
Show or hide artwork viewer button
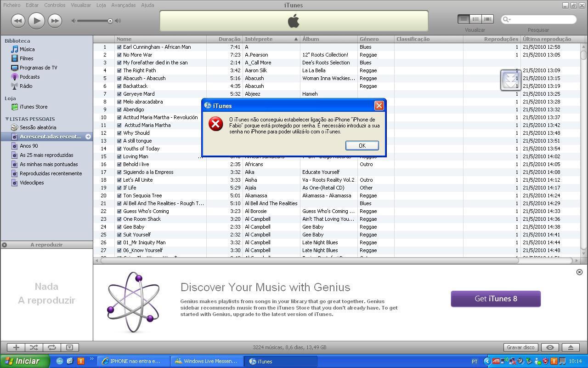pos(70,347)
